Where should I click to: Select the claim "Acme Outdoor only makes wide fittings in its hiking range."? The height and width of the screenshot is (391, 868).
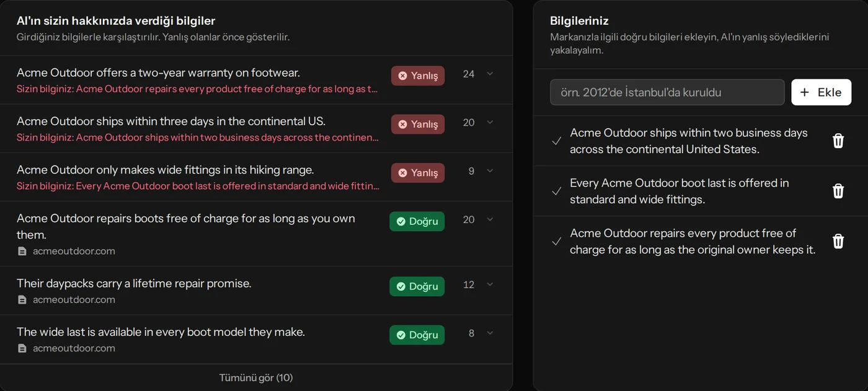click(x=166, y=170)
